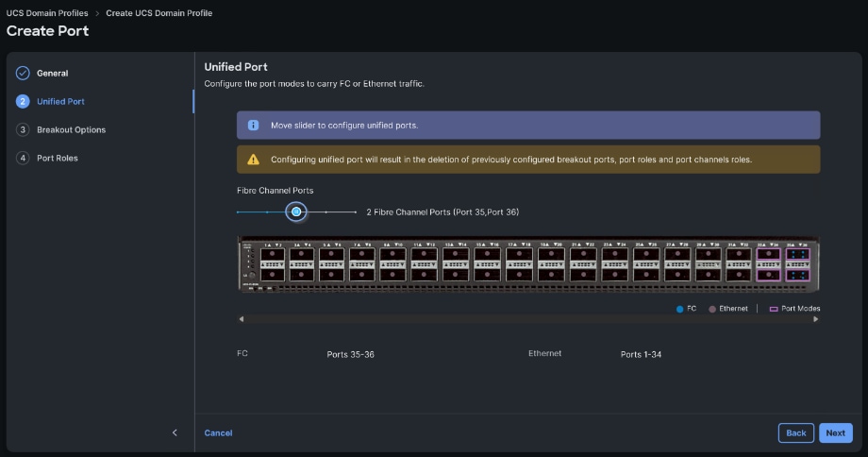Select port 33 outlined in purple

pos(768,254)
